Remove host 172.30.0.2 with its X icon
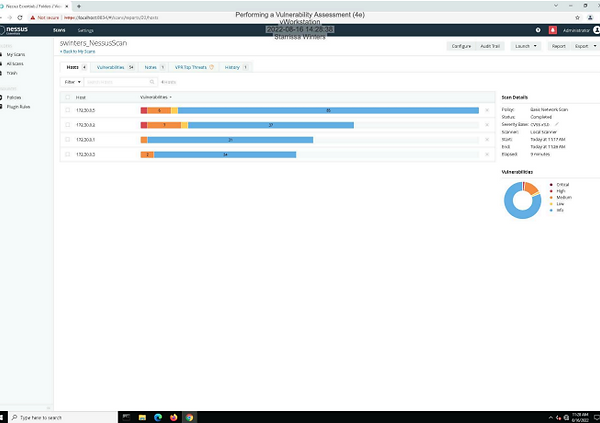This screenshot has height=423, width=600. [487, 125]
